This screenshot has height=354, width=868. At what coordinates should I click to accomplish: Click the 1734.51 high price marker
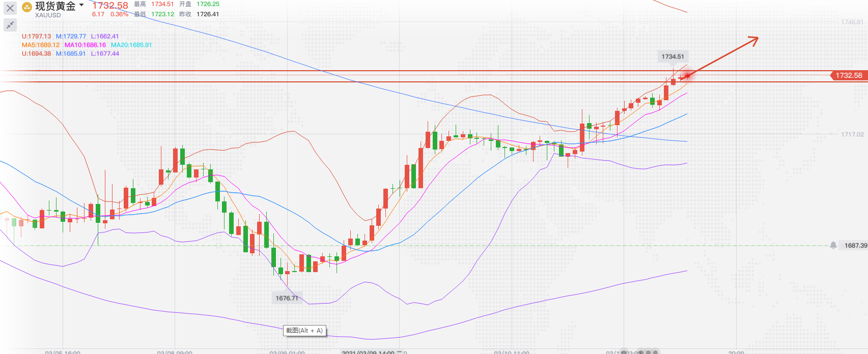673,56
